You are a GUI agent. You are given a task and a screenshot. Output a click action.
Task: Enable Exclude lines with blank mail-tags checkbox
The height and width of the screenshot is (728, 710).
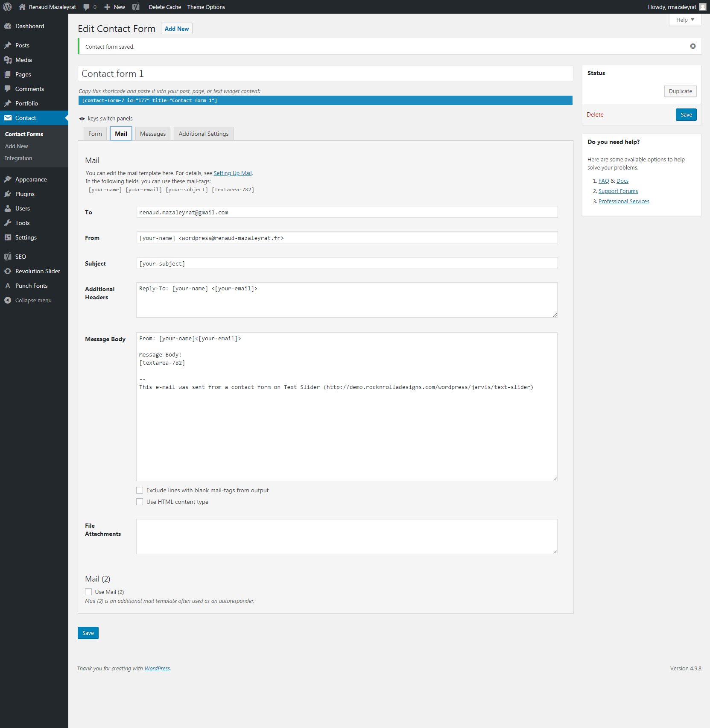click(140, 490)
